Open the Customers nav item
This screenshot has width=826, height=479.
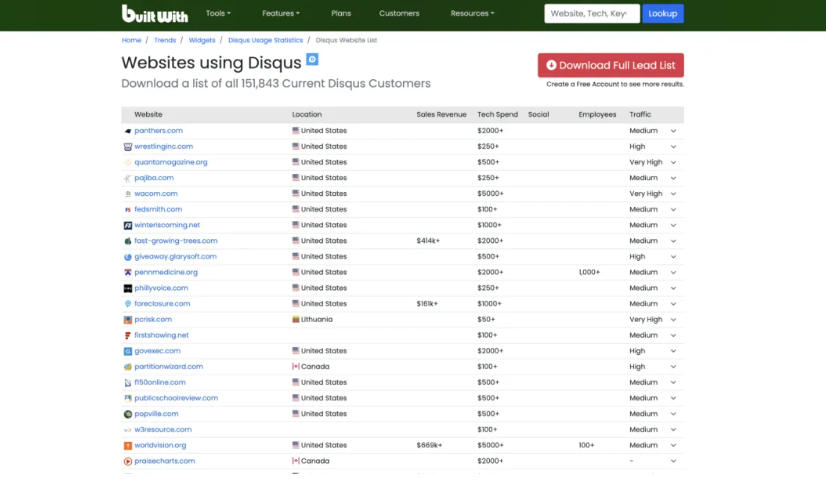pyautogui.click(x=399, y=14)
